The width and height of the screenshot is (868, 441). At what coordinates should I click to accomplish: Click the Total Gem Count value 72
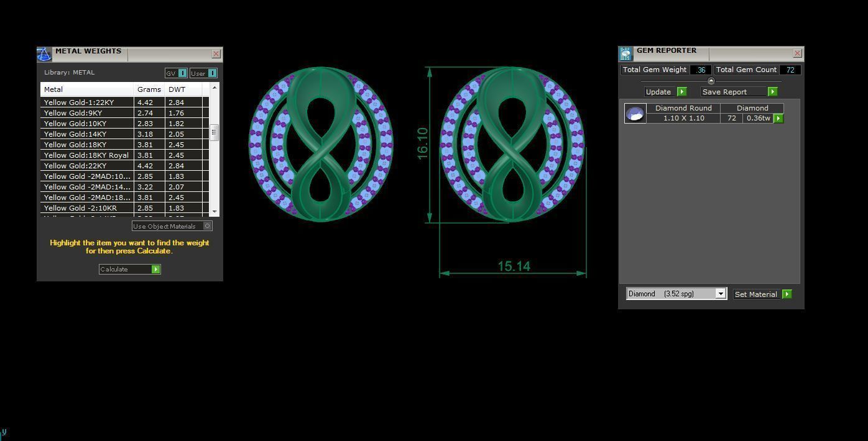coord(790,70)
